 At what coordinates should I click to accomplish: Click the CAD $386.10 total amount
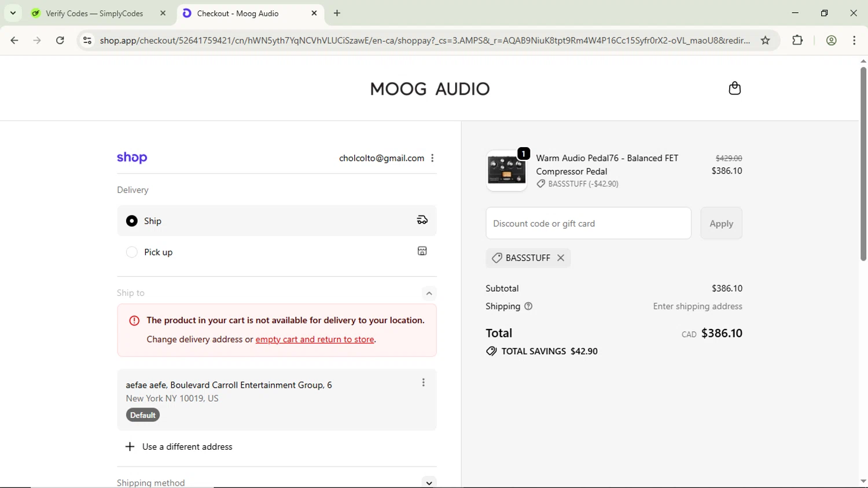click(712, 333)
